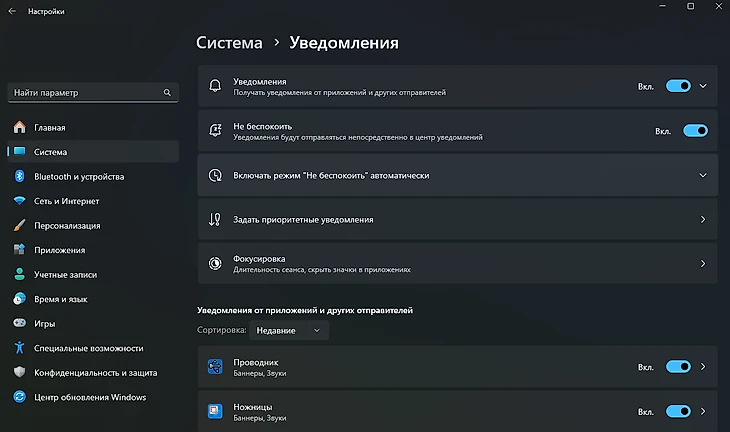Turn off the Уведомления toggle
Image resolution: width=730 pixels, height=432 pixels.
(678, 86)
